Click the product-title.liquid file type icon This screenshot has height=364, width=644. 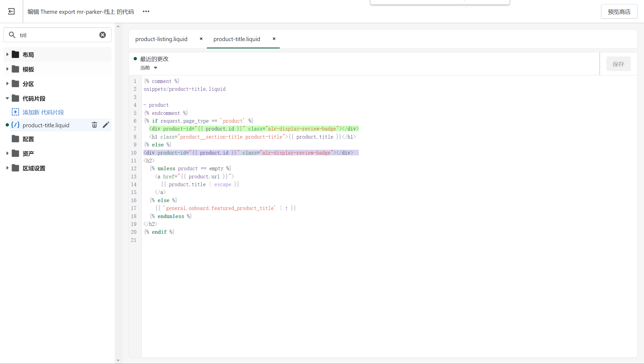tap(15, 125)
